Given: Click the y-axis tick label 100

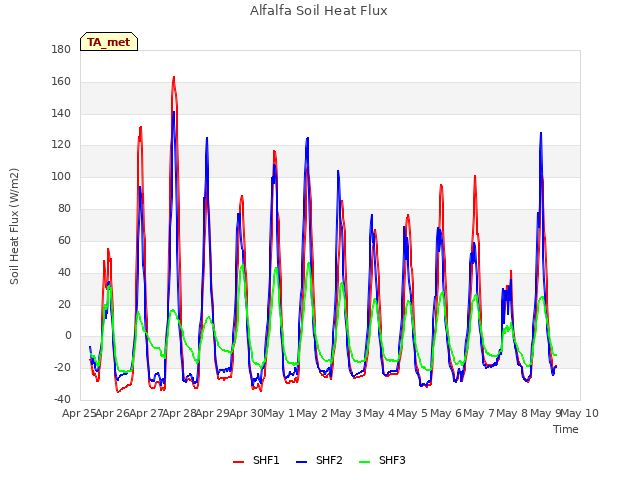Looking at the screenshot, I should (x=61, y=177).
